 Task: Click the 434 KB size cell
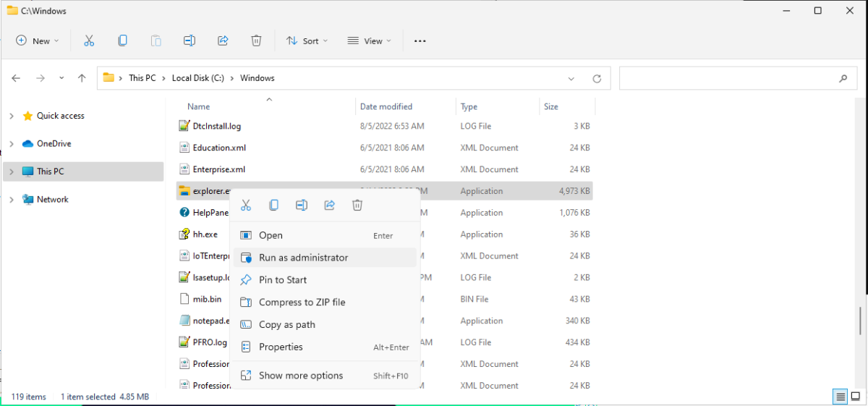(x=577, y=342)
